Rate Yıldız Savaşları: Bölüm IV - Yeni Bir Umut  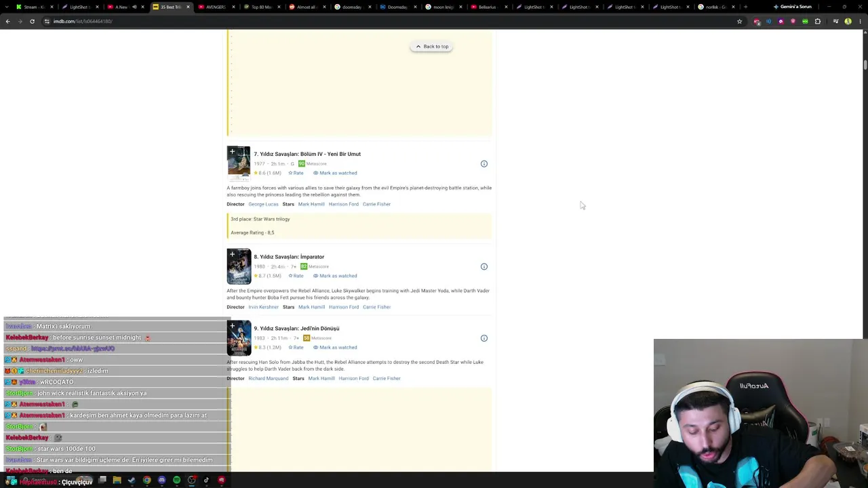[x=296, y=173]
